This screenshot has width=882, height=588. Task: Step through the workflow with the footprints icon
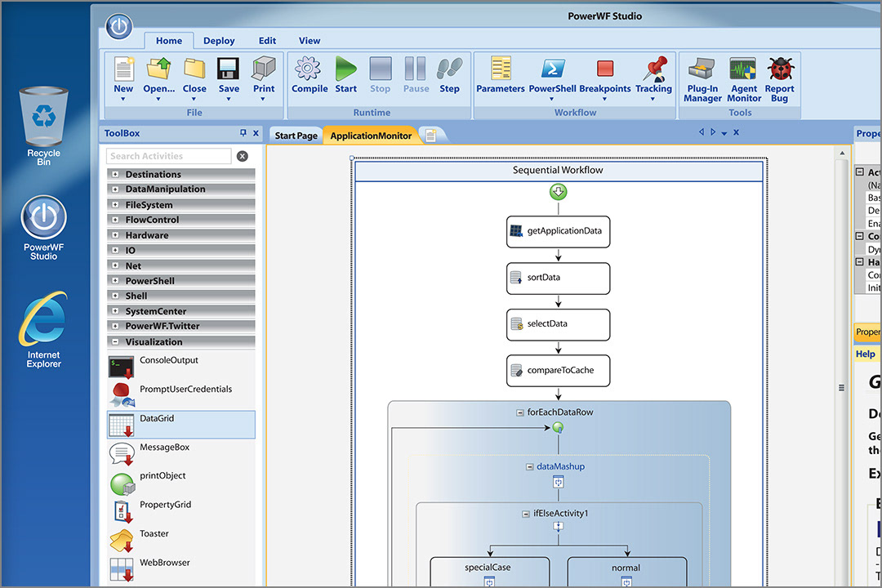click(x=449, y=69)
